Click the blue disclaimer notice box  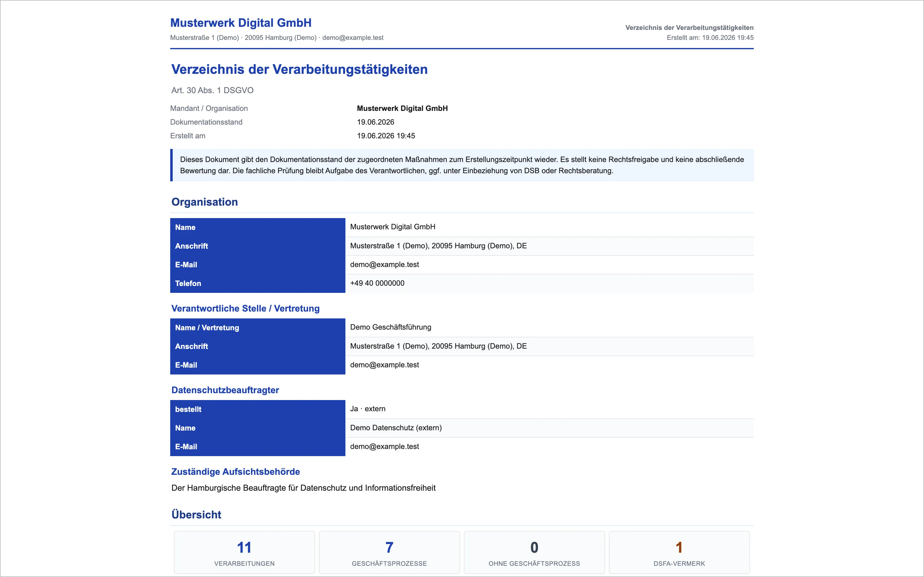pyautogui.click(x=462, y=165)
